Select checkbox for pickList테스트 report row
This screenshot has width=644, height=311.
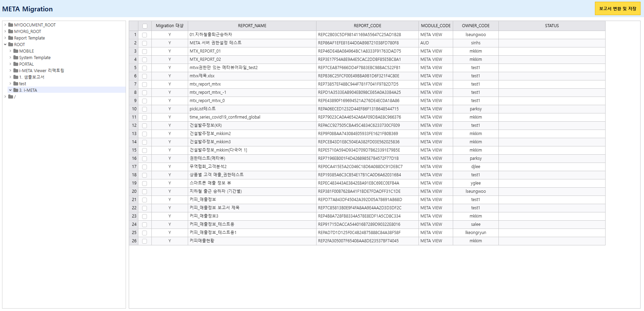(145, 109)
